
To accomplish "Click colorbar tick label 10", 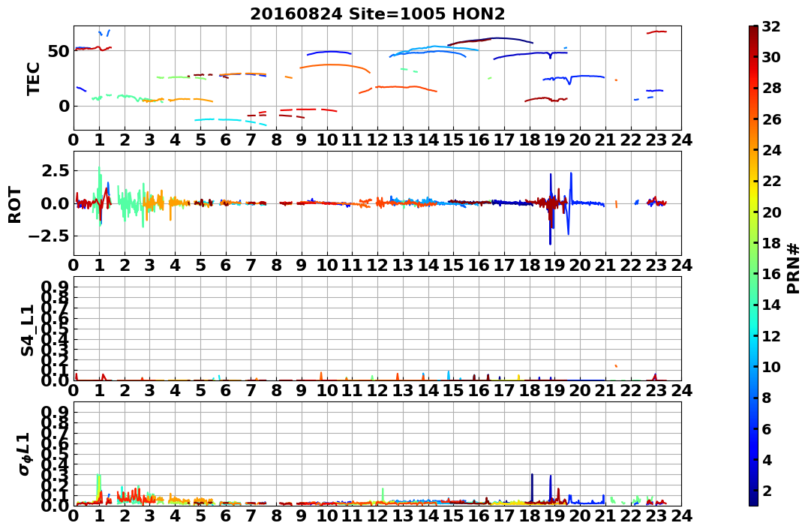I will [x=771, y=366].
